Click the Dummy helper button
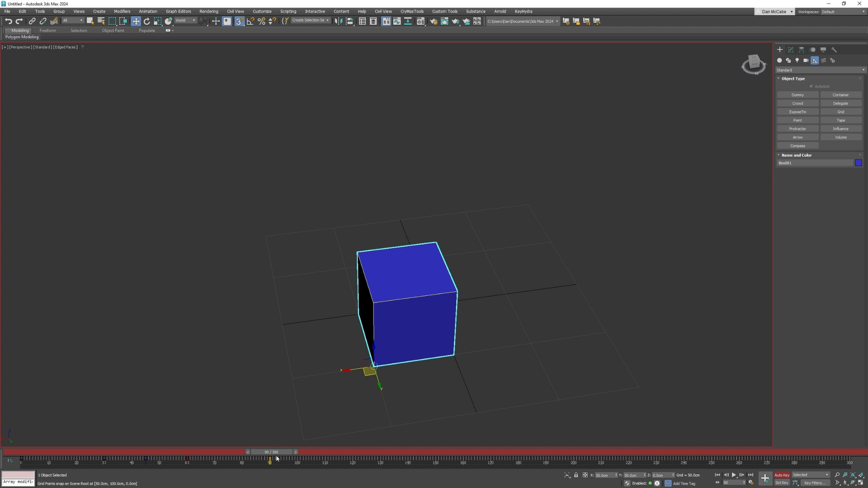868x488 pixels. (797, 95)
